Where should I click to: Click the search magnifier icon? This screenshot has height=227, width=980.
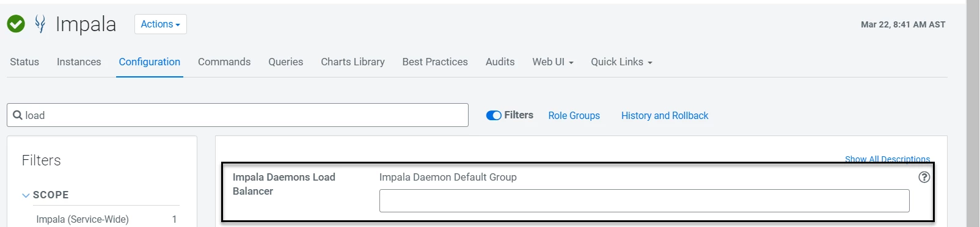(17, 115)
